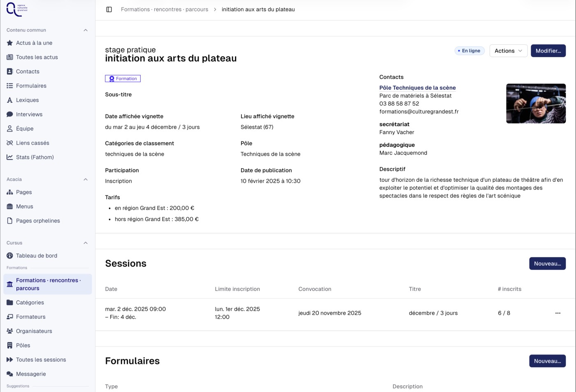Open the Actions dropdown
Image resolution: width=576 pixels, height=392 pixels.
click(508, 51)
